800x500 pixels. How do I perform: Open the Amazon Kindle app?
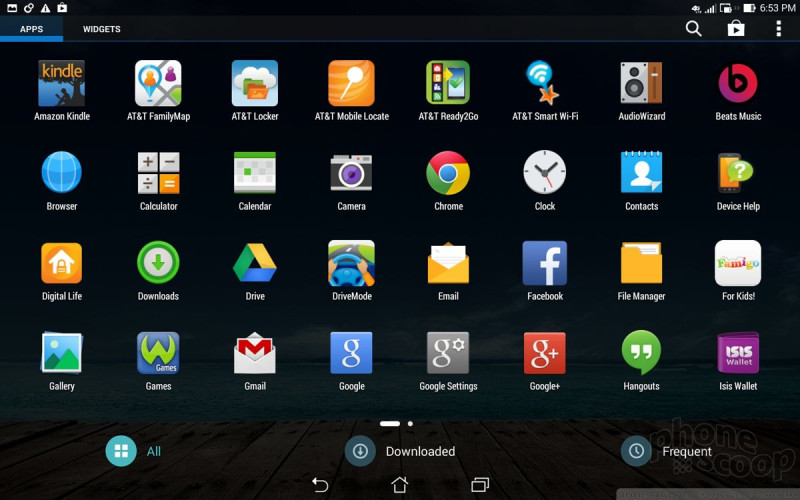tap(62, 83)
